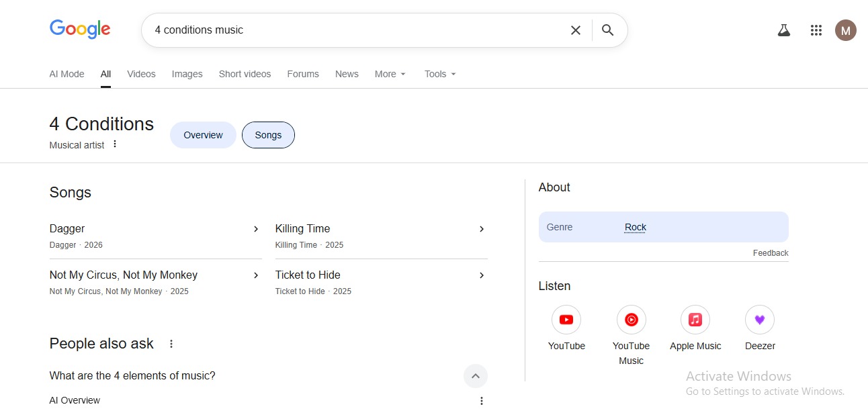Open the Apple Music icon
Screen dimensions: 868x417
tap(695, 320)
